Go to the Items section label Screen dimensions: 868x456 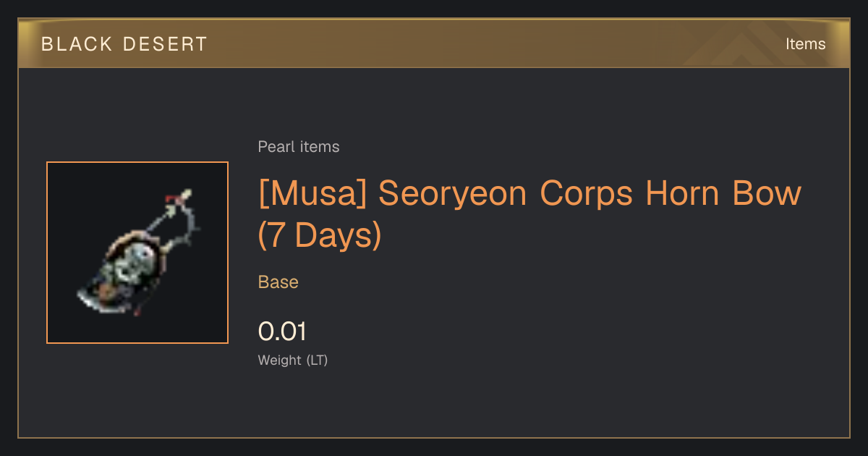click(805, 44)
